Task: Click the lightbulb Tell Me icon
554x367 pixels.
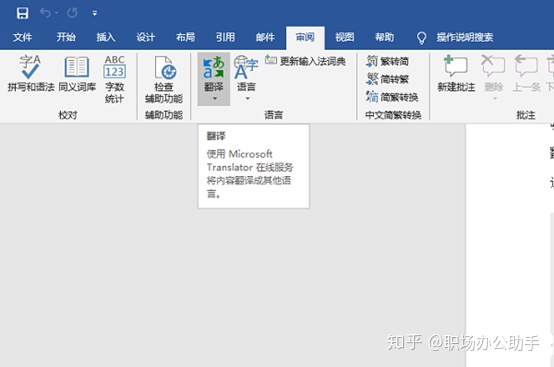Action: pyautogui.click(x=421, y=38)
